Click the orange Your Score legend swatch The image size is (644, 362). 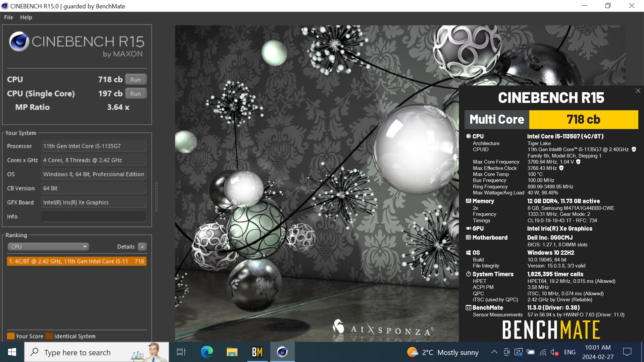click(11, 336)
